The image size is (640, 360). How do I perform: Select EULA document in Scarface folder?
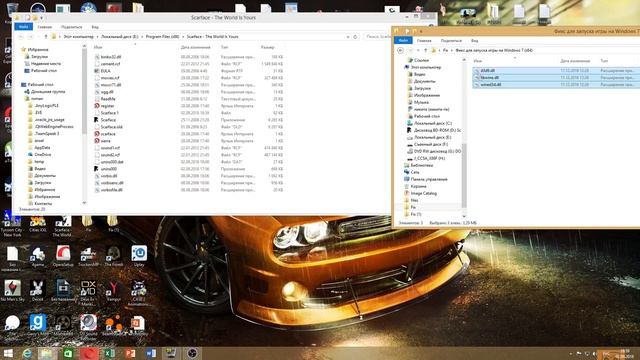click(x=105, y=71)
